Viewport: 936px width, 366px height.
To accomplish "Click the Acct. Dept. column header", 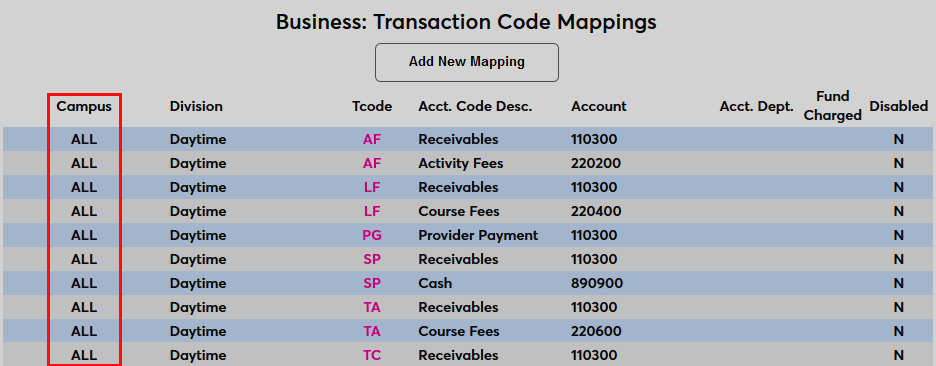I will coord(756,106).
